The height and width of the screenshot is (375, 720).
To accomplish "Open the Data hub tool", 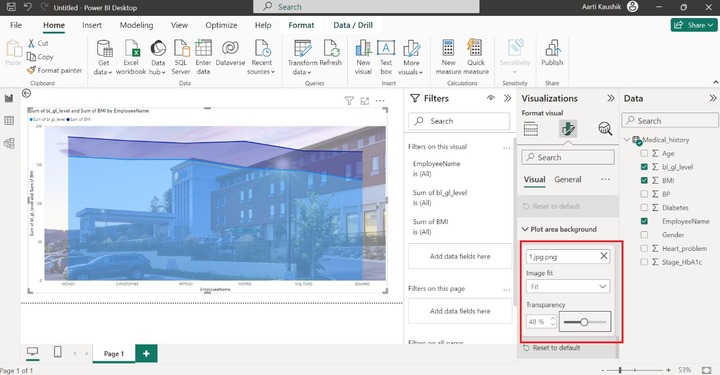I will click(x=158, y=57).
